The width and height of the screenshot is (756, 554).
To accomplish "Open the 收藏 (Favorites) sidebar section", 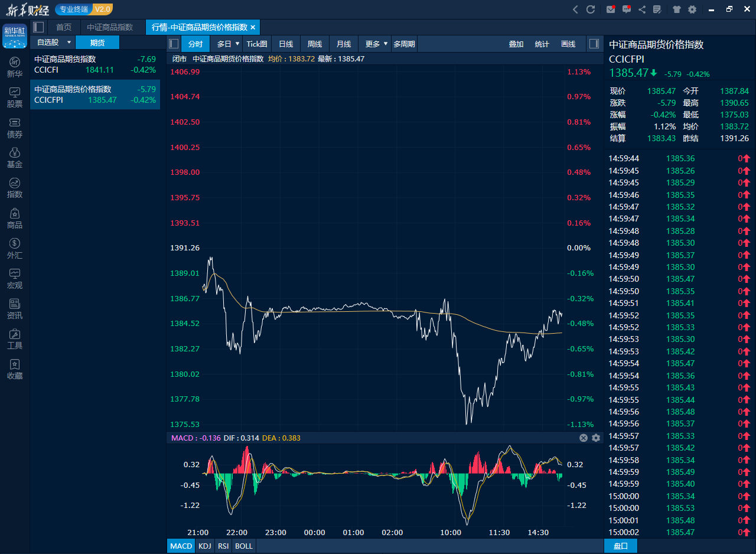I will click(15, 369).
